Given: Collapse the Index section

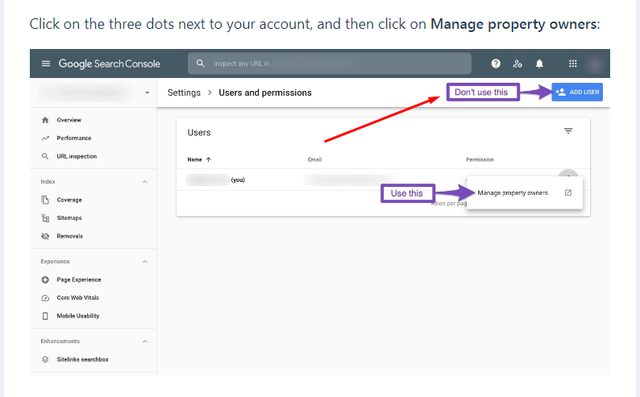Looking at the screenshot, I should tap(145, 182).
